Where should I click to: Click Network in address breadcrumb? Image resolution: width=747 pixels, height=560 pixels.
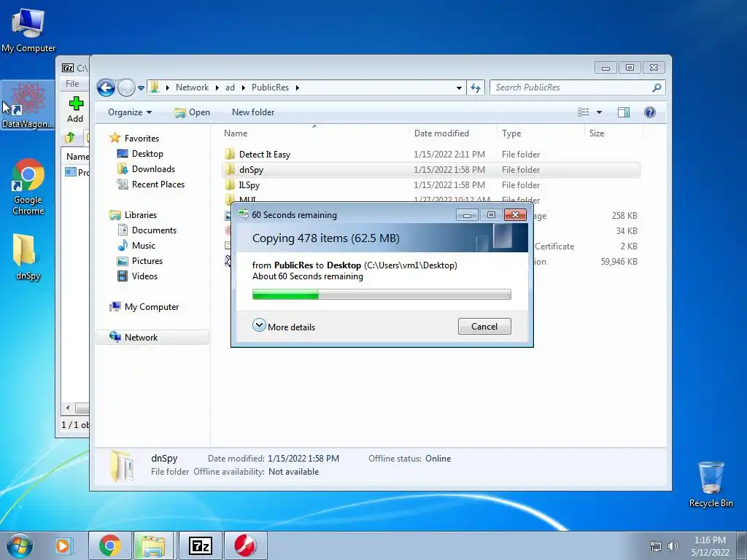click(x=192, y=87)
